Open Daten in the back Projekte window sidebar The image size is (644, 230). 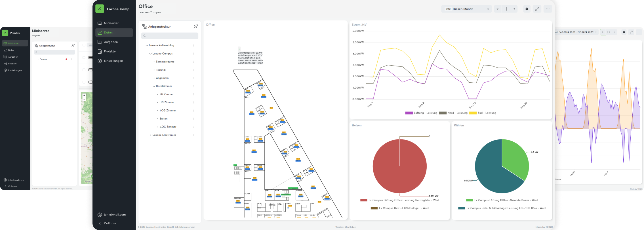(x=15, y=50)
